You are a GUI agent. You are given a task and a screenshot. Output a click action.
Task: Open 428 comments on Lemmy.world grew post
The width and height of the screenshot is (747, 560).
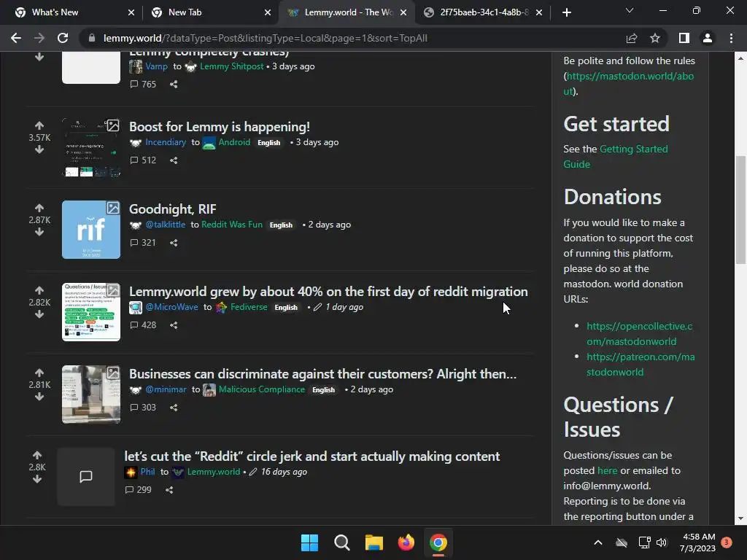pyautogui.click(x=144, y=325)
